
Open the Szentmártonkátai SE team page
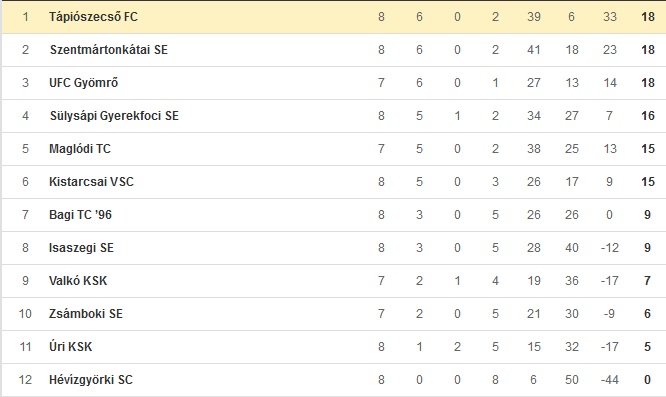(x=109, y=50)
